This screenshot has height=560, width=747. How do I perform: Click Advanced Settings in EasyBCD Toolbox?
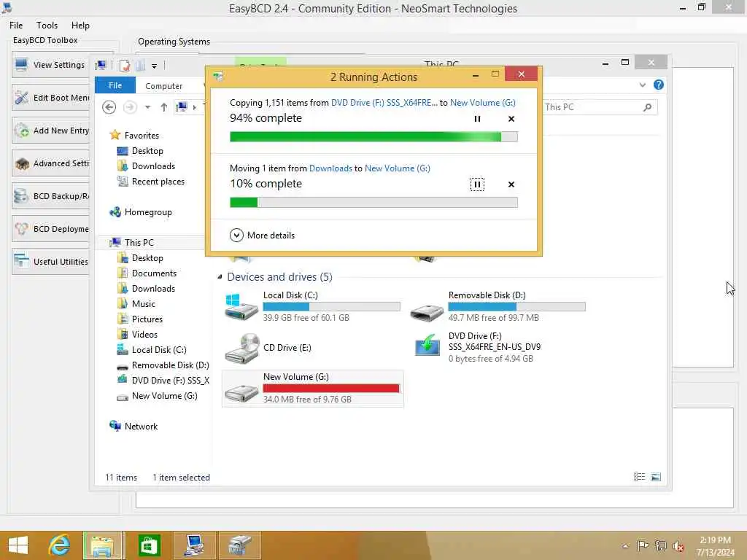pyautogui.click(x=50, y=163)
